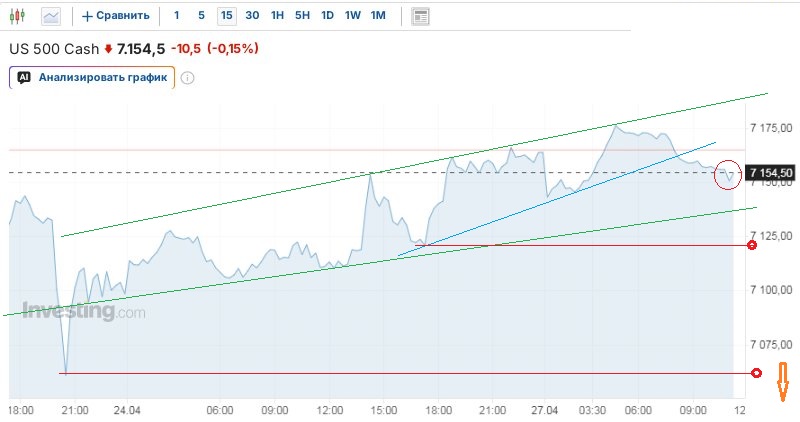The image size is (800, 422).
Task: Select the 5 minute timeframe
Action: pos(201,16)
